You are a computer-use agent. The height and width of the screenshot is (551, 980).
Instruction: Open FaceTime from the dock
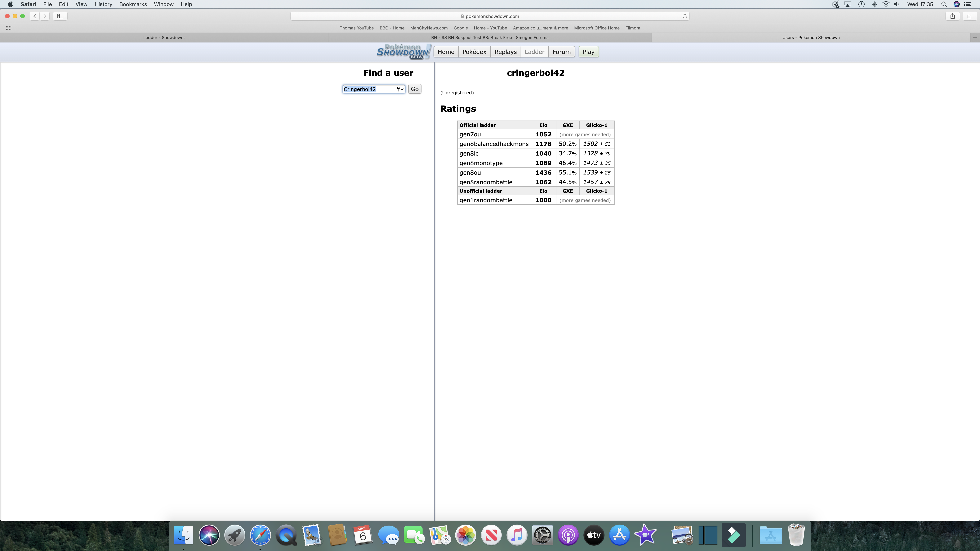point(414,535)
